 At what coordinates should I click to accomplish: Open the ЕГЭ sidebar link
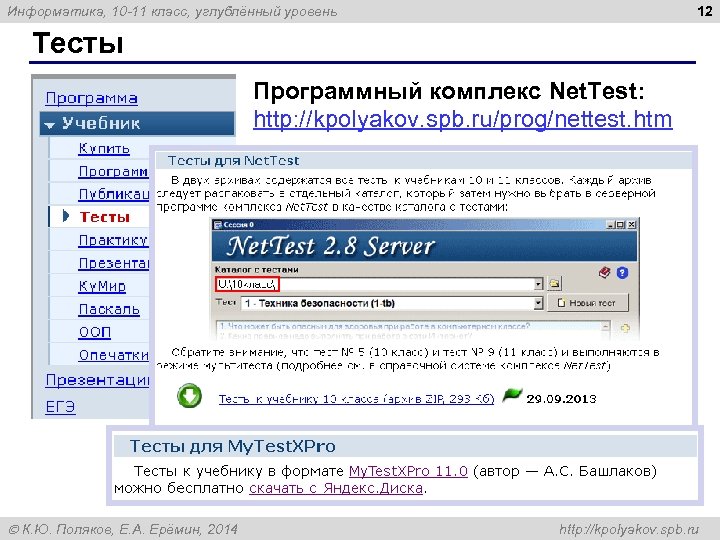(60, 407)
